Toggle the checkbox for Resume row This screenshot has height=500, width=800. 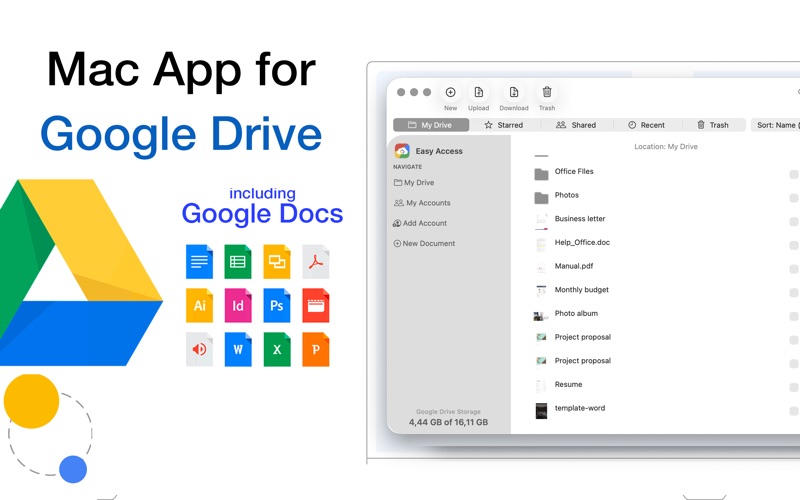[x=794, y=387]
